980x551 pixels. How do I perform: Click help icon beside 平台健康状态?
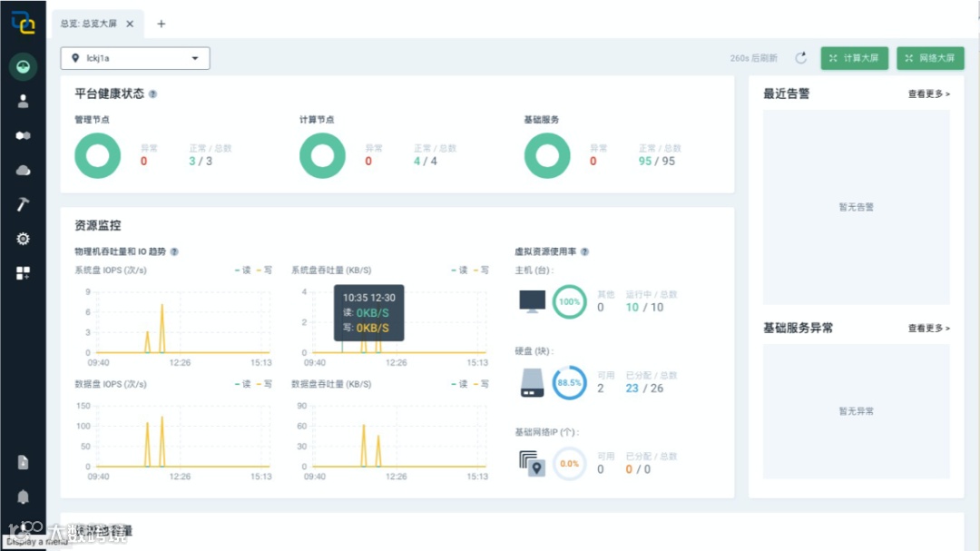[153, 93]
